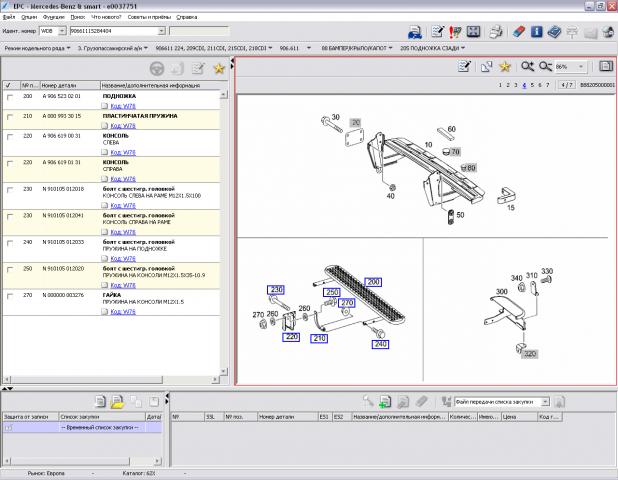618x480 pixels.
Task: Check the box for part N 910105 012020
Action: tap(10, 270)
